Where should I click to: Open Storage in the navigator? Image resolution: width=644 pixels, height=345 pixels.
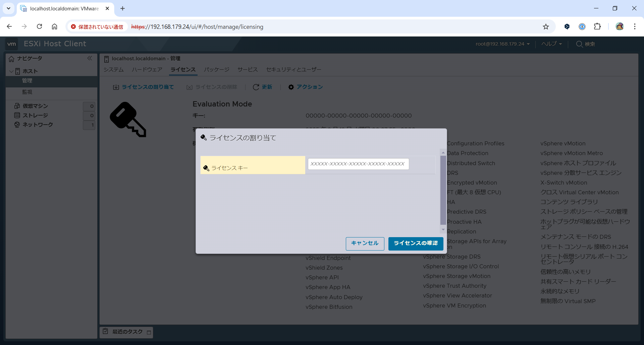[35, 115]
